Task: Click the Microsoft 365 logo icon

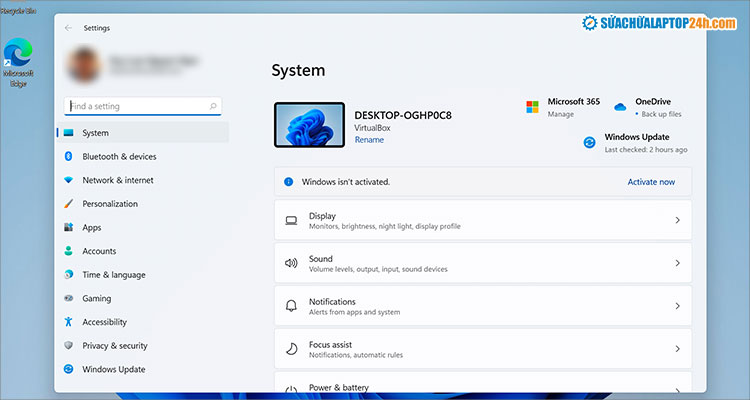Action: [x=532, y=107]
